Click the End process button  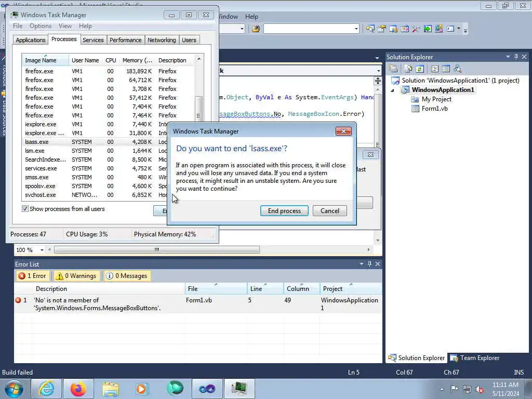click(284, 211)
